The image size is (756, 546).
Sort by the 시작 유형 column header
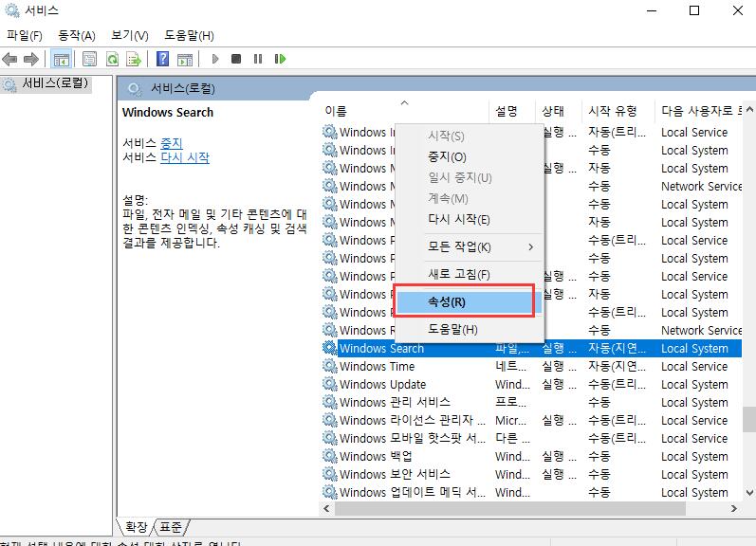click(618, 111)
